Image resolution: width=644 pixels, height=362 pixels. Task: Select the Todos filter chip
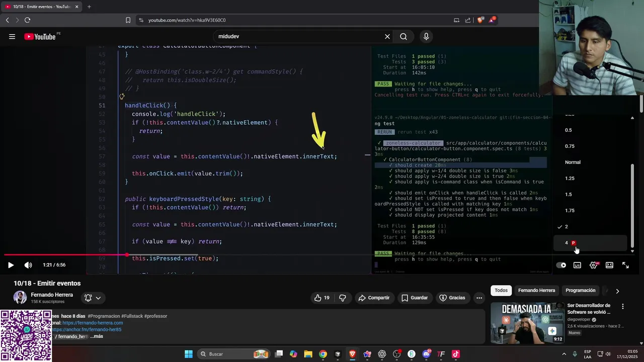(x=501, y=291)
